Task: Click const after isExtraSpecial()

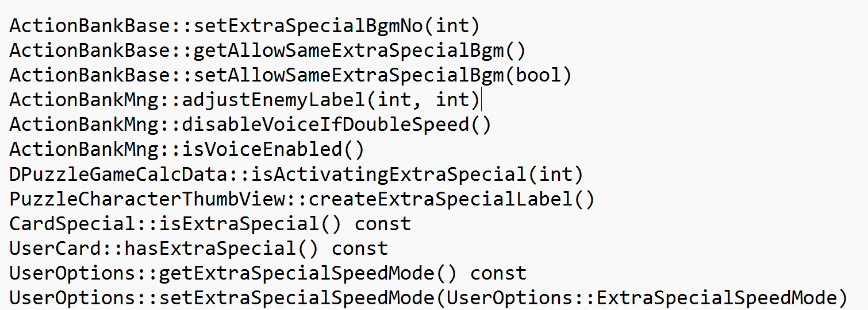Action: [x=383, y=224]
